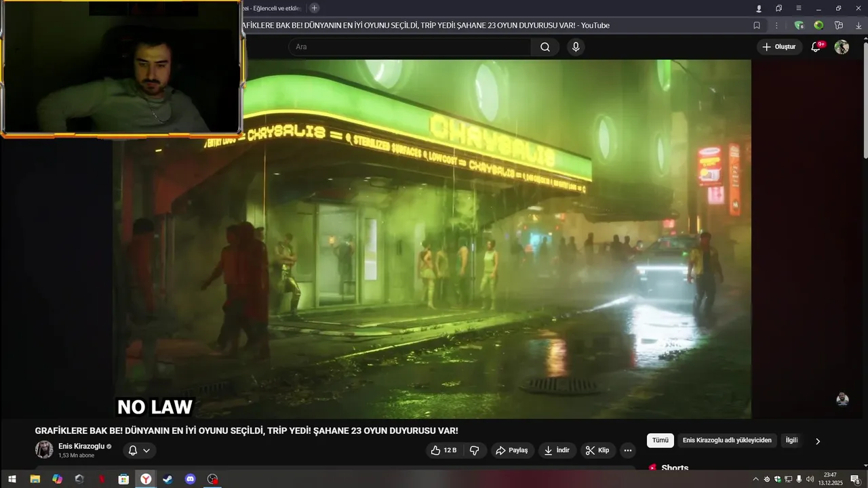This screenshot has width=868, height=488.
Task: Open the green shield protection extension
Action: pyautogui.click(x=799, y=25)
